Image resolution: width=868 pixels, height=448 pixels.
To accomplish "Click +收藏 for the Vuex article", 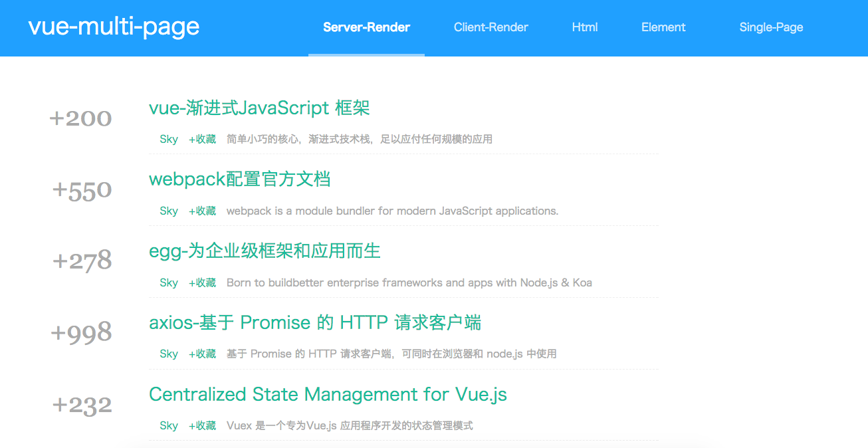I will click(x=202, y=425).
